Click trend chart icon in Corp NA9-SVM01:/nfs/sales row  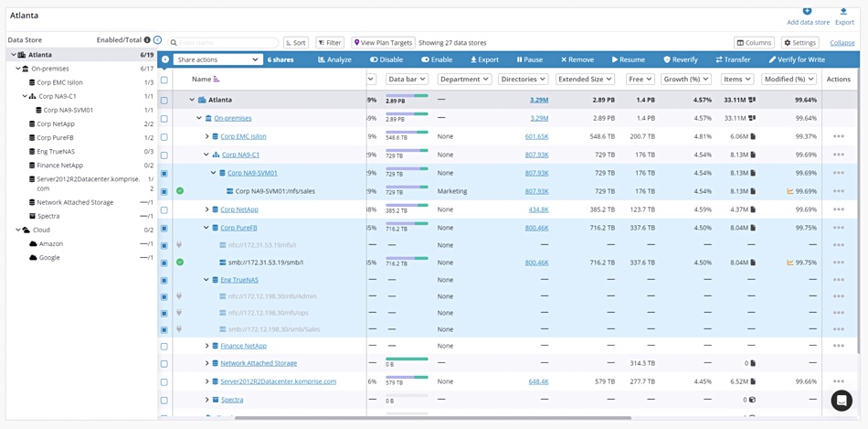(x=790, y=191)
